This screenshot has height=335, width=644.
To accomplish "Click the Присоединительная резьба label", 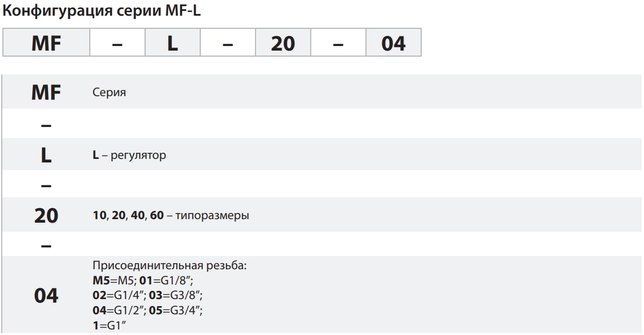I will coord(169,266).
